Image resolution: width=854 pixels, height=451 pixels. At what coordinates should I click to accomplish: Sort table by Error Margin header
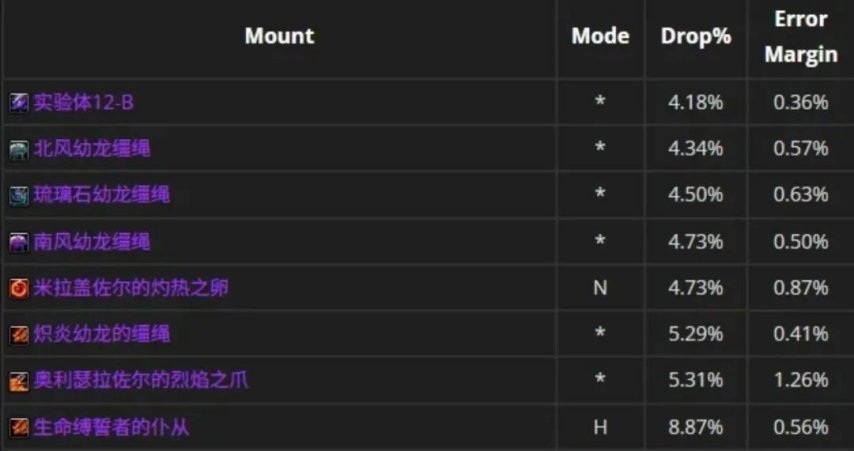(801, 36)
